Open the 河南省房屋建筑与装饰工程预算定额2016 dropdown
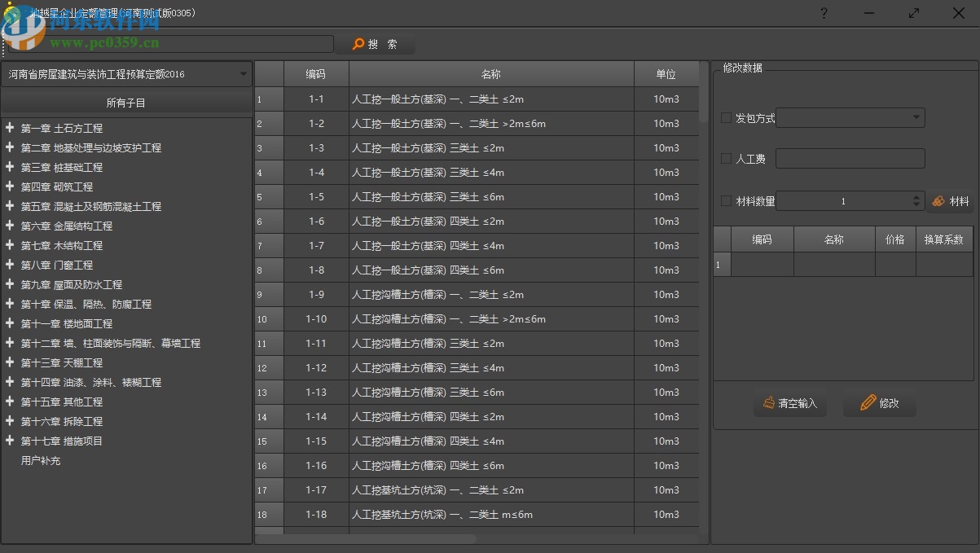Image resolution: width=980 pixels, height=553 pixels. 126,74
